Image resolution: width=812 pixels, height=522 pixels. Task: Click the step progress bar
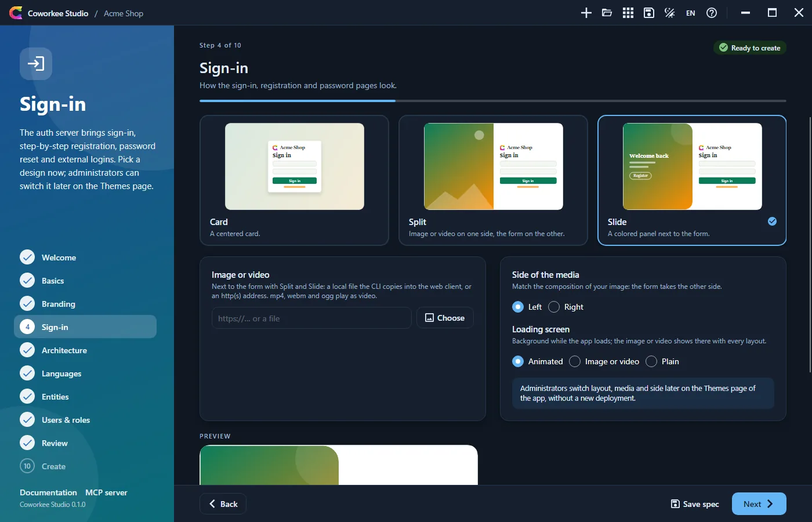pos(493,101)
